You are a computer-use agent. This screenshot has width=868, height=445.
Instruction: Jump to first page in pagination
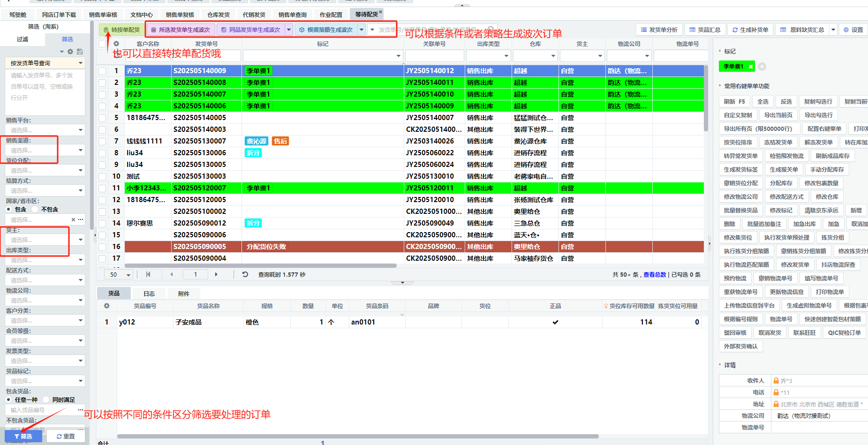click(148, 274)
